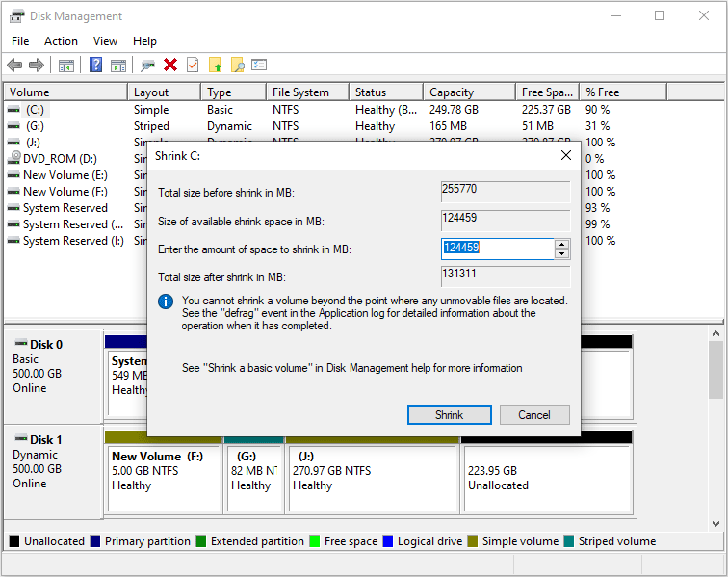Maximize the Disk Management window
The height and width of the screenshot is (577, 728).
coord(660,15)
